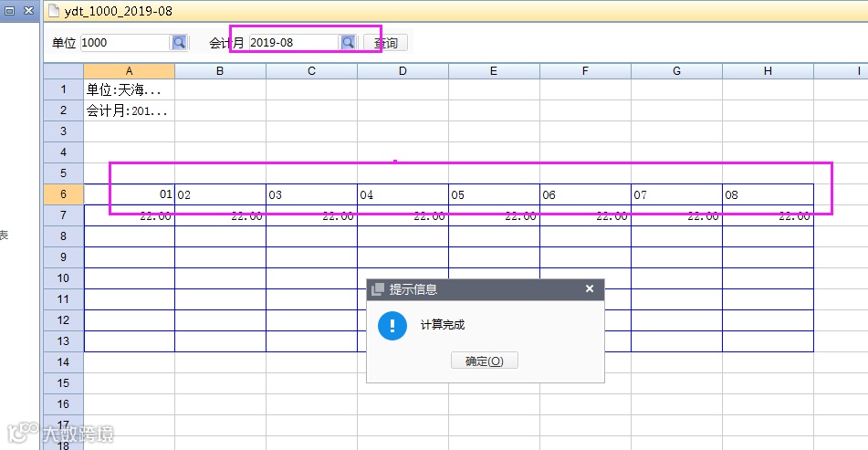Focus the 会计月 input field with 2019-08
868x450 pixels.
coord(294,43)
